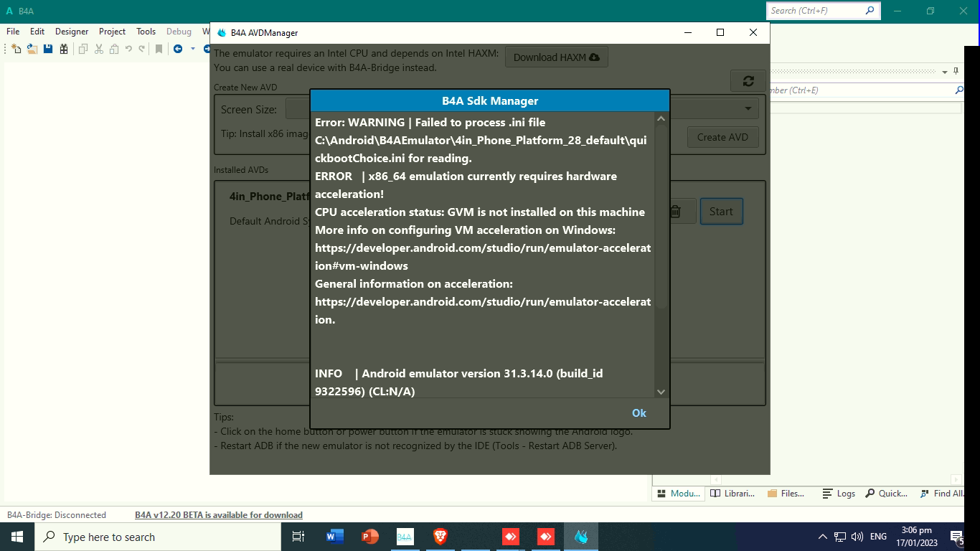Start the installed AVD
The image size is (980, 551).
click(x=721, y=211)
